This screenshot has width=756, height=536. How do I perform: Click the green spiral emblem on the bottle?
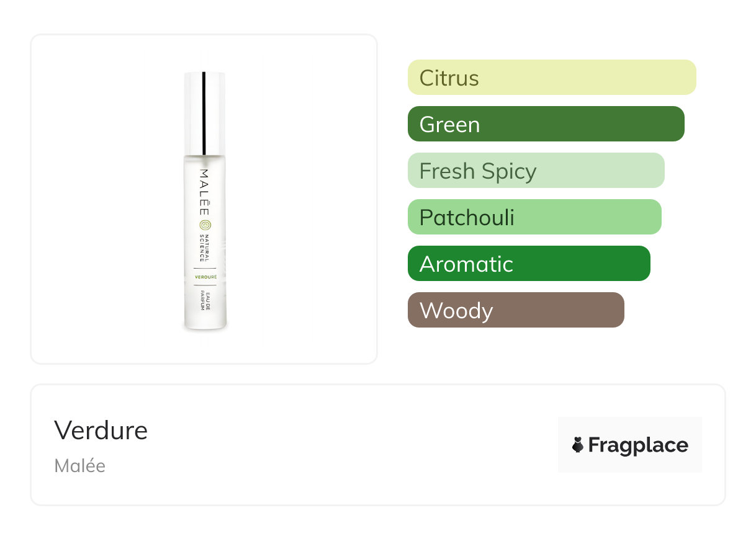point(205,226)
